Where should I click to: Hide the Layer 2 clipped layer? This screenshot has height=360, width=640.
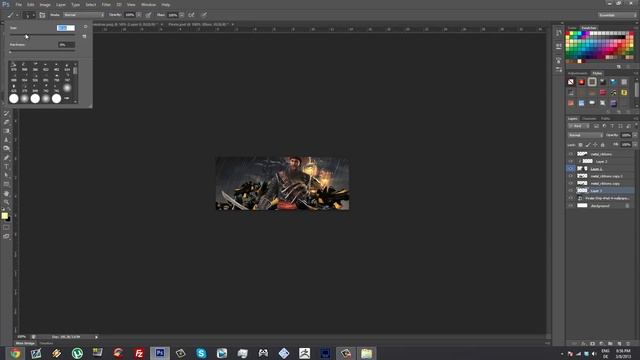[x=571, y=161]
